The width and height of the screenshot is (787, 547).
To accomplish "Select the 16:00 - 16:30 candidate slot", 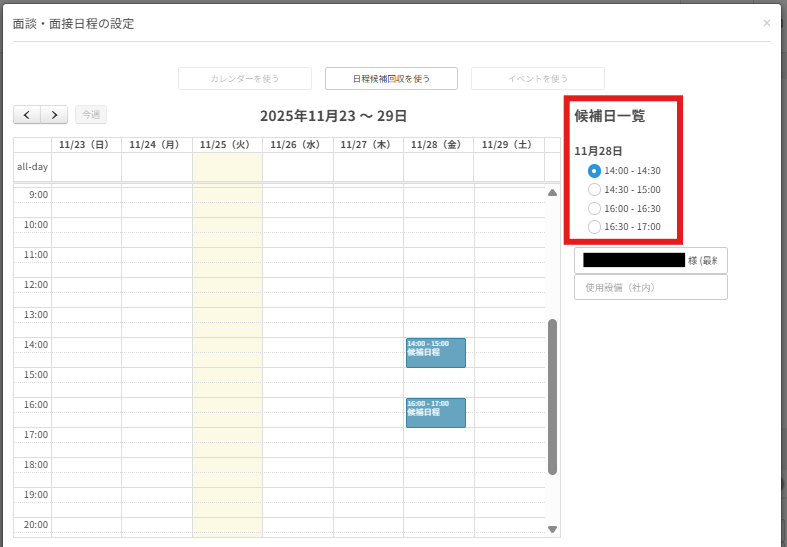I will [x=595, y=208].
